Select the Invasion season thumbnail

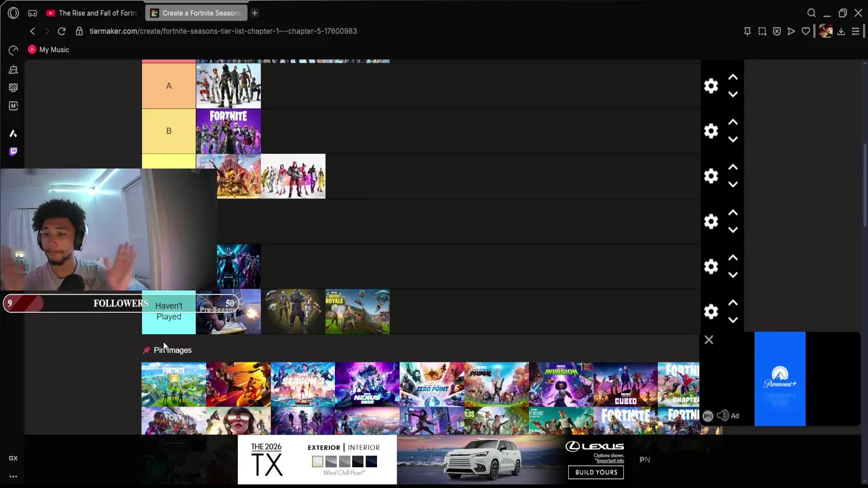tap(561, 384)
